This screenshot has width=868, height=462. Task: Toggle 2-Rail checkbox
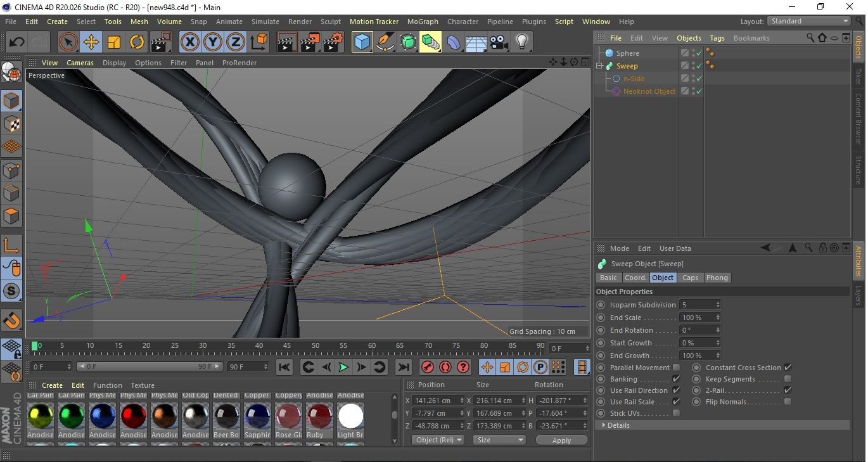[788, 390]
